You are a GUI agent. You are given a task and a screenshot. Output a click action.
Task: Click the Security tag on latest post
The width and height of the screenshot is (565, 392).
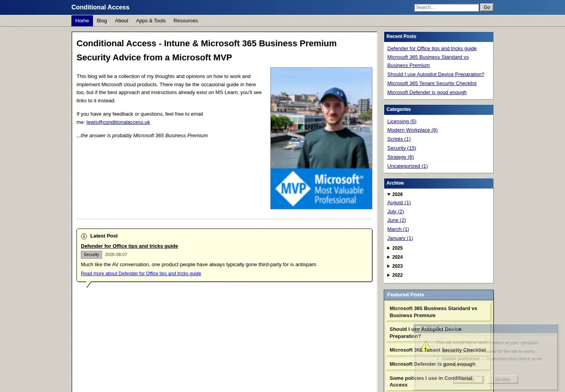point(91,255)
